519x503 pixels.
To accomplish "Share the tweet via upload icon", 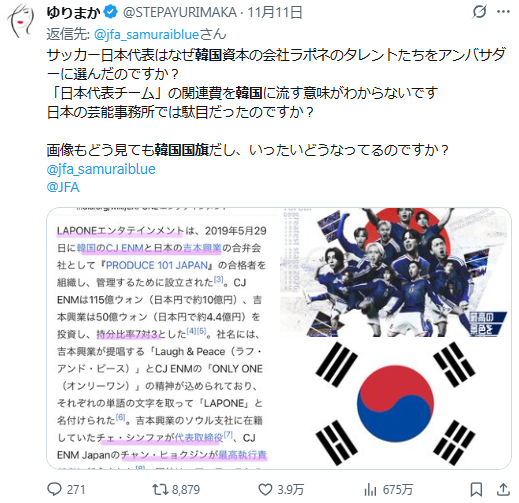I will (503, 489).
